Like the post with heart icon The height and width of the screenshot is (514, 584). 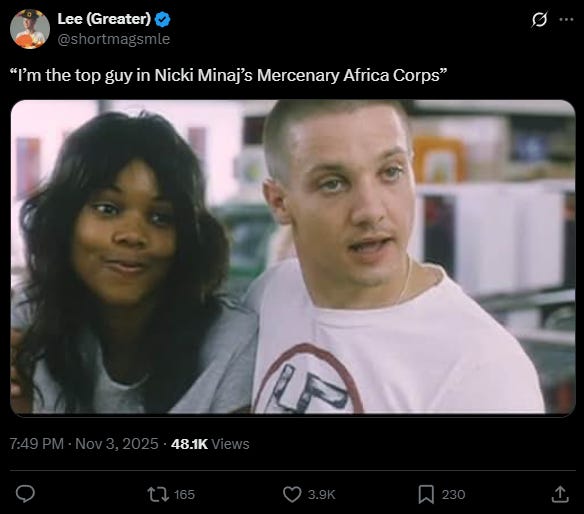pyautogui.click(x=292, y=494)
